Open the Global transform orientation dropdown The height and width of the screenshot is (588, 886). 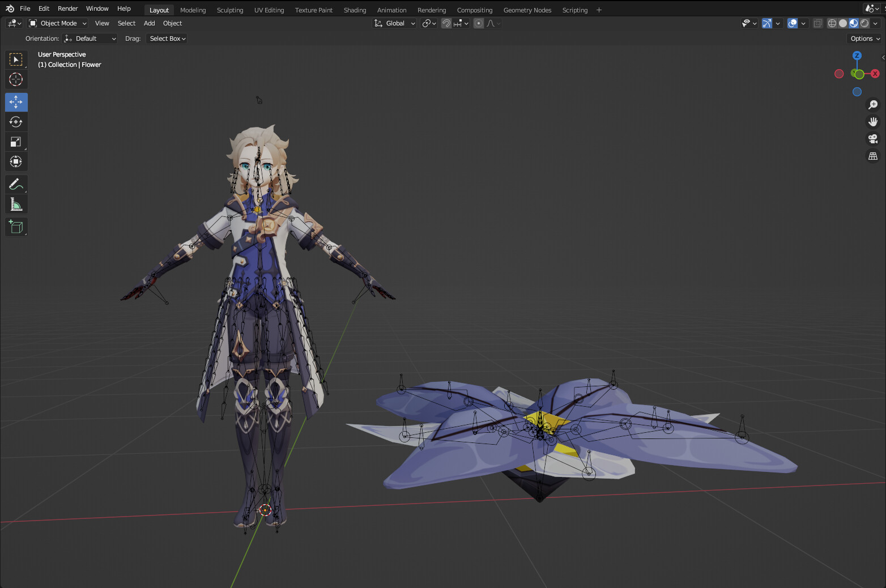point(395,23)
